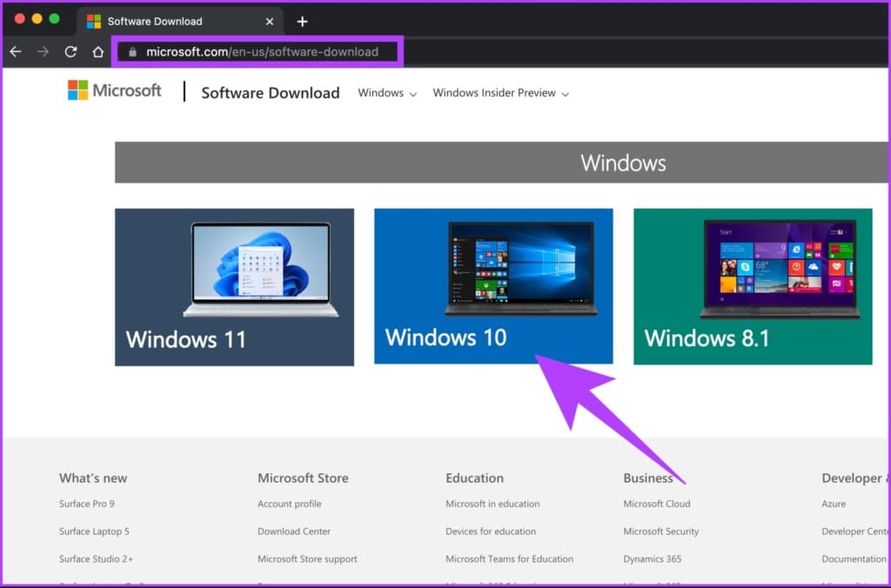Click the browser forward arrow
Image resolution: width=891 pixels, height=588 pixels.
pos(44,51)
